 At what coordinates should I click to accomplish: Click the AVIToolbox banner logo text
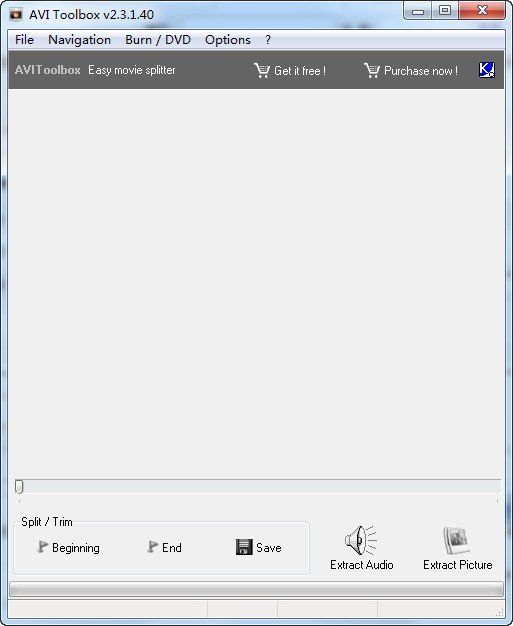48,70
